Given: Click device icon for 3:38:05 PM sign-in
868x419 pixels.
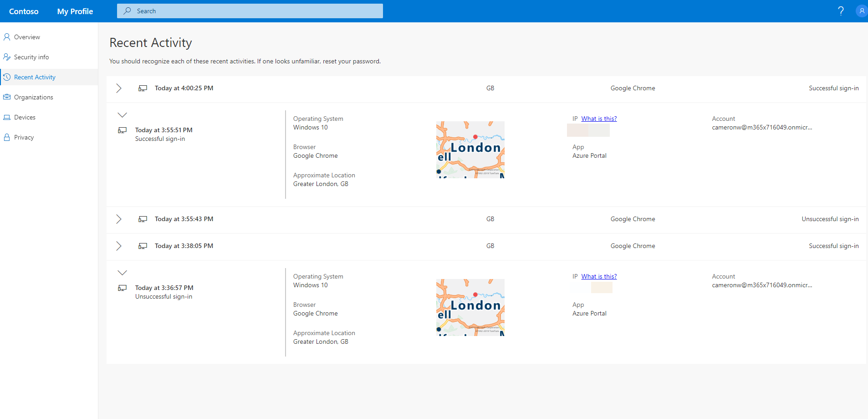Looking at the screenshot, I should tap(143, 246).
